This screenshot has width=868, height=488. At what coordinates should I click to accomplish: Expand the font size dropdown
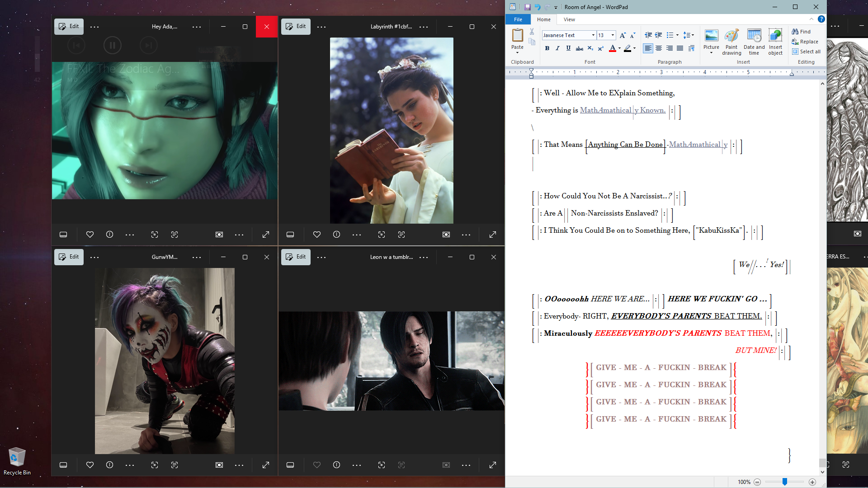coord(613,35)
